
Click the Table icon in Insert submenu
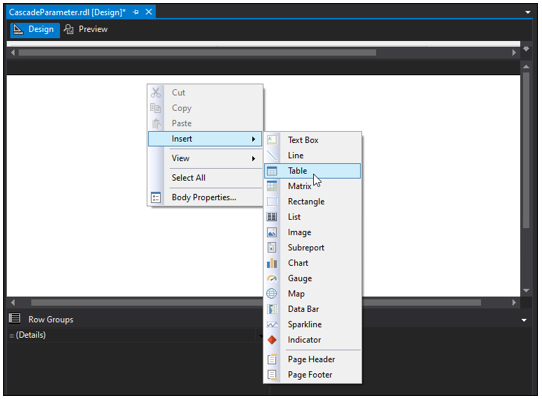coord(272,171)
